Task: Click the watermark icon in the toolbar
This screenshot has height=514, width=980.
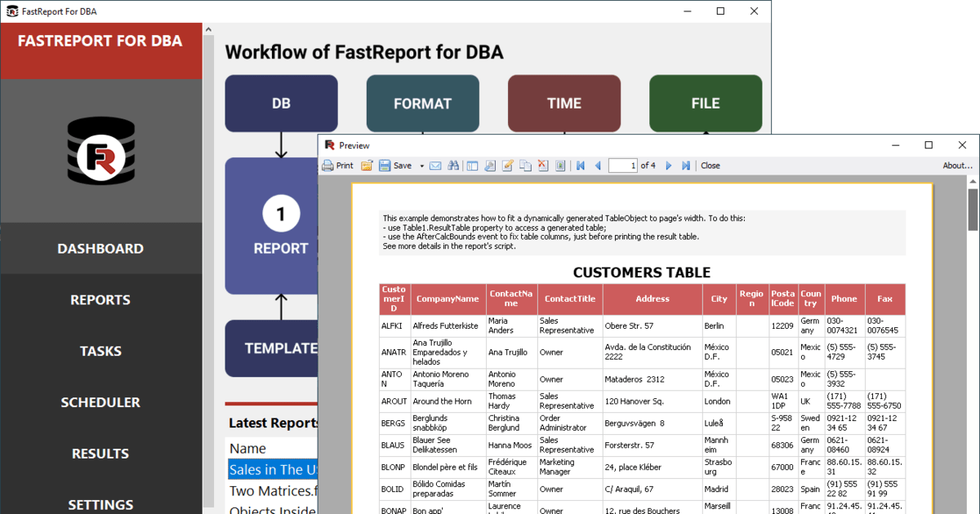Action: 560,166
